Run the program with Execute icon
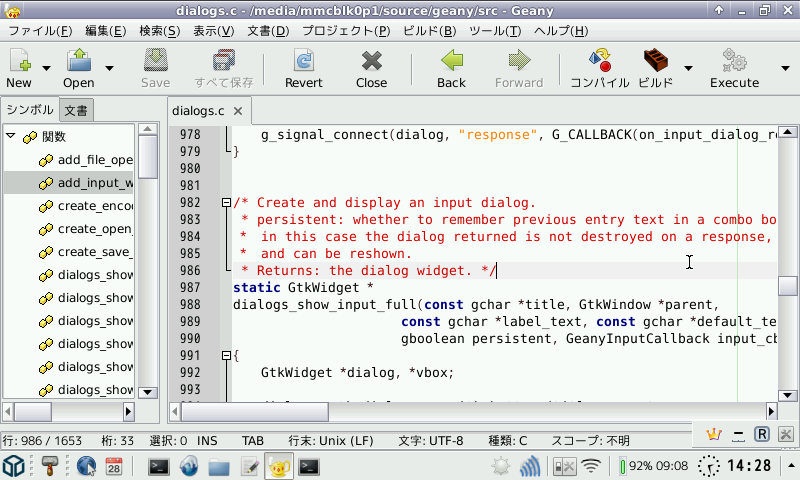800x480 pixels. [x=734, y=60]
